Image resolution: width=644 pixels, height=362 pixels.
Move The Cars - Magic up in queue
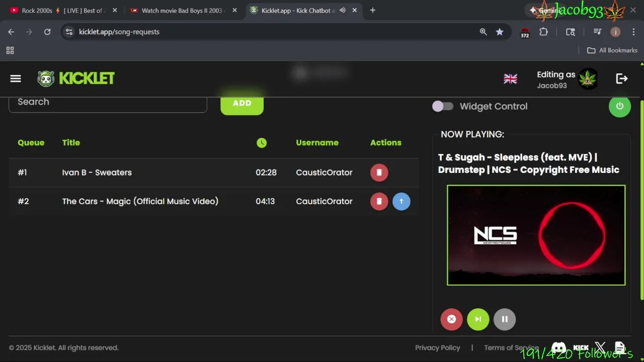(401, 201)
